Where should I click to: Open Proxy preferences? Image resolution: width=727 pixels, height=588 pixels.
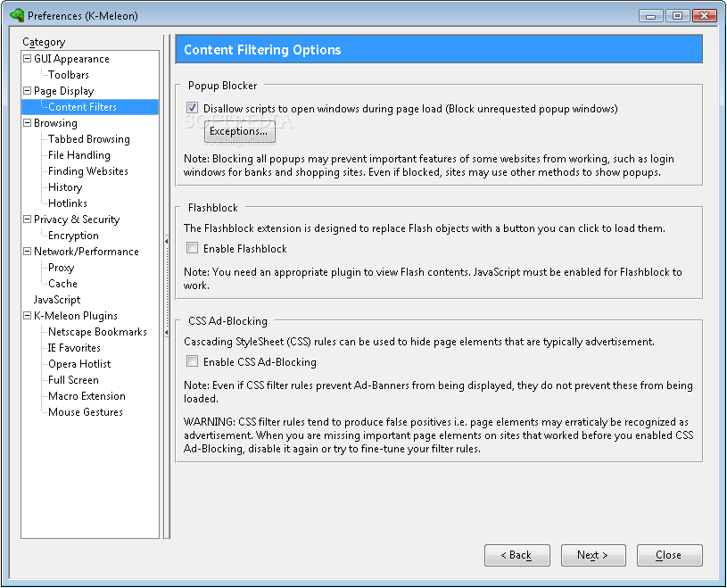point(61,268)
